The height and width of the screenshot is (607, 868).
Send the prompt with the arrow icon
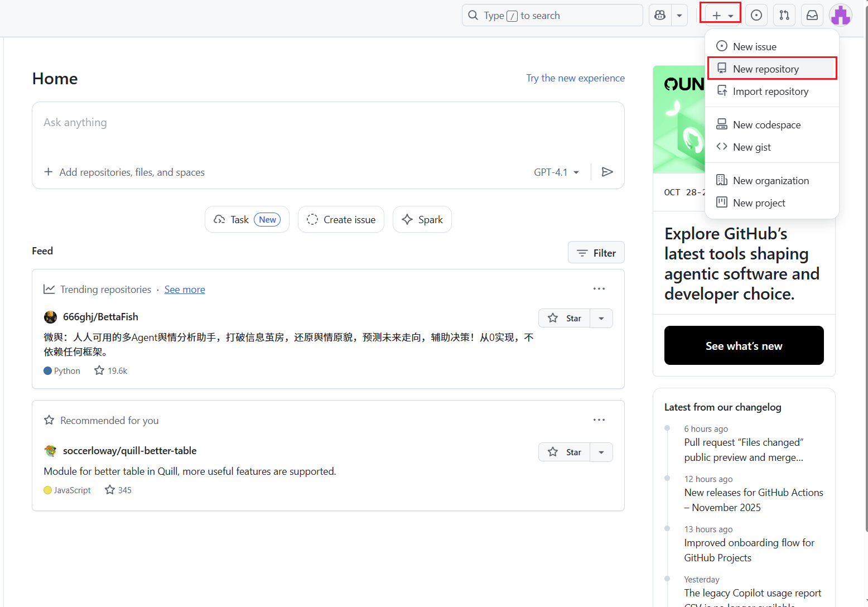tap(607, 172)
